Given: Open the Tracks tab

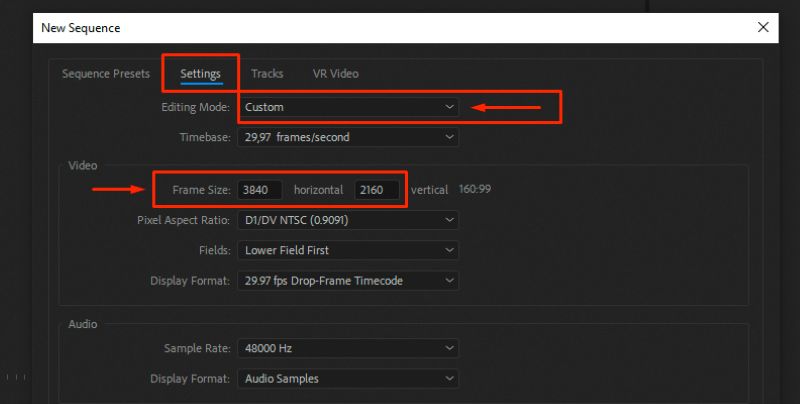Looking at the screenshot, I should pos(267,74).
